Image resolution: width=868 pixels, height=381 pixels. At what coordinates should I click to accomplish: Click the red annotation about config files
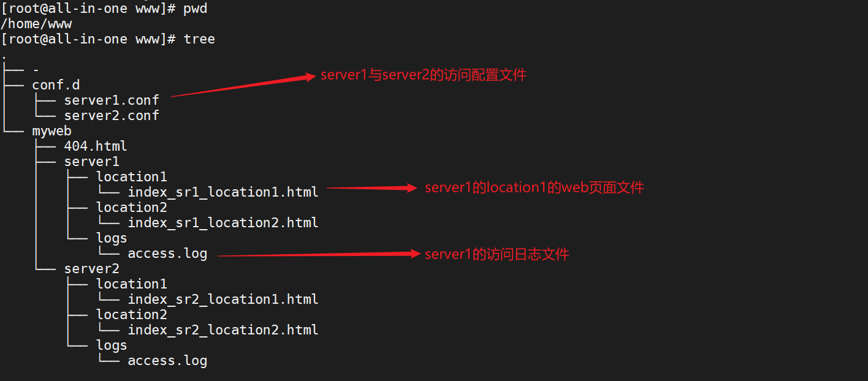pos(423,75)
